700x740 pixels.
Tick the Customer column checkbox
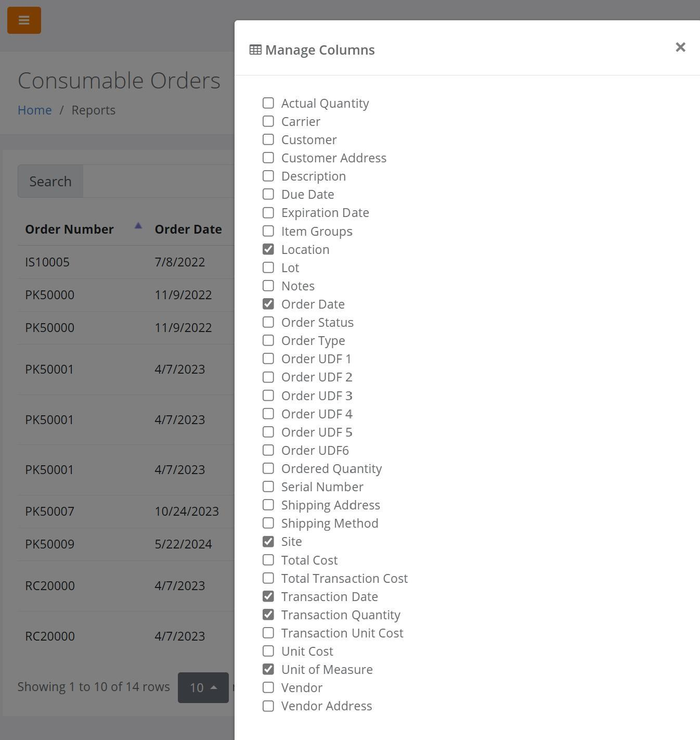pos(268,139)
